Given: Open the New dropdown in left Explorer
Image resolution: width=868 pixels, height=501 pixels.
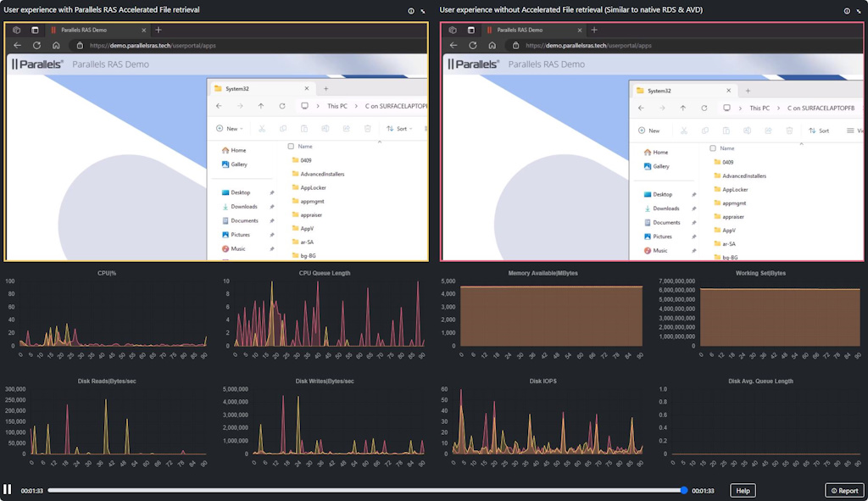Looking at the screenshot, I should click(x=230, y=129).
